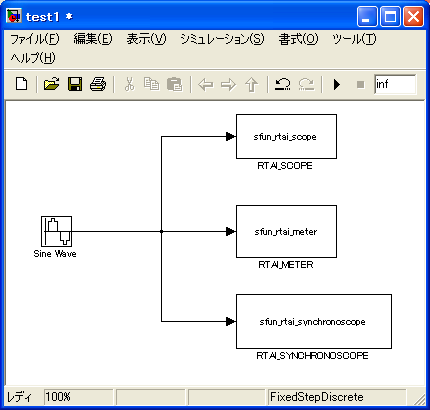Open the ツール(T) menu
430x410 pixels.
(x=354, y=39)
